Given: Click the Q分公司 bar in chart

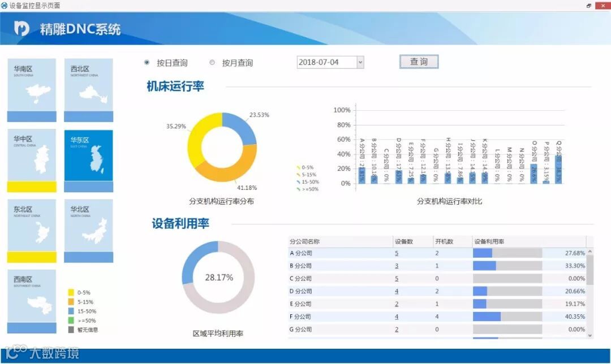Looking at the screenshot, I should coord(558,170).
